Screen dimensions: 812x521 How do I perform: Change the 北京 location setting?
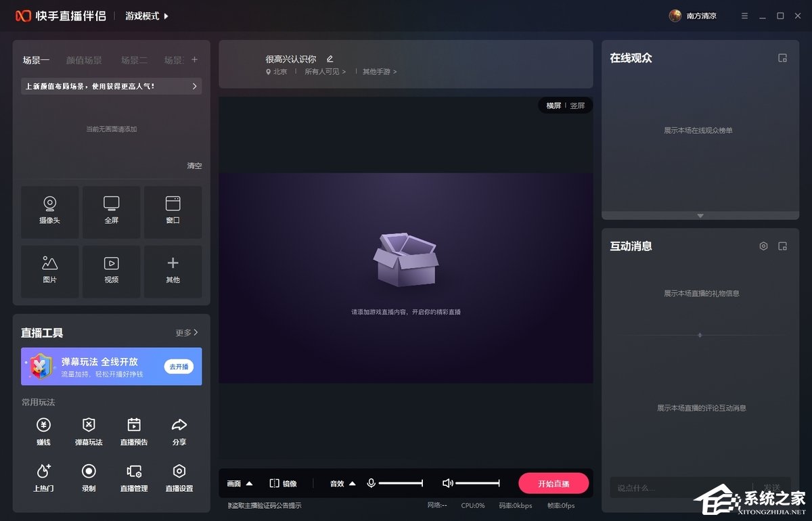tap(276, 72)
